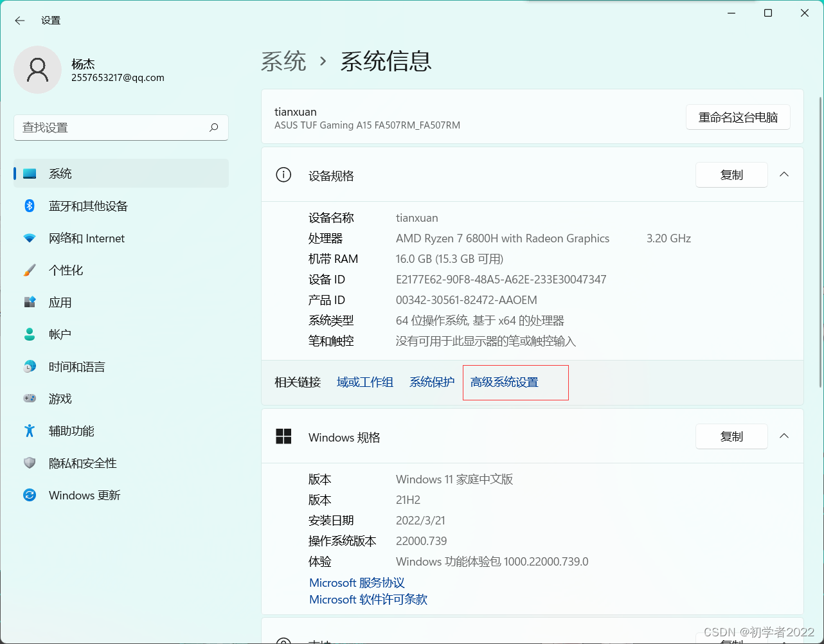Open Microsoft 服务协议 link
Screen dimensions: 824x644
tap(357, 583)
